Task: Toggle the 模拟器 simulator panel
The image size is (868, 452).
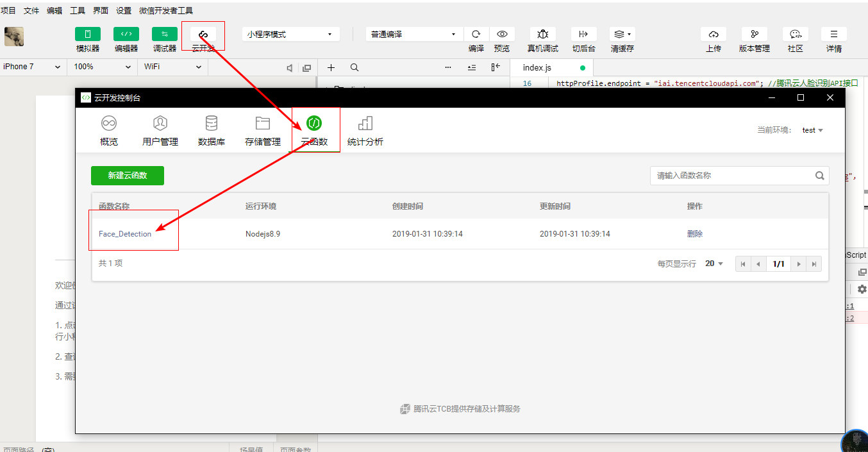Action: click(x=88, y=34)
